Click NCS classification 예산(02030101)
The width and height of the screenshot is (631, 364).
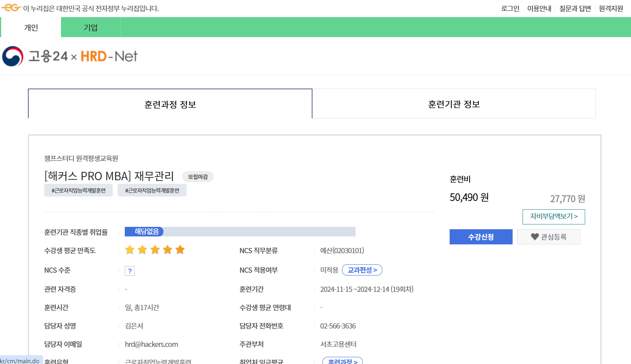click(x=342, y=250)
